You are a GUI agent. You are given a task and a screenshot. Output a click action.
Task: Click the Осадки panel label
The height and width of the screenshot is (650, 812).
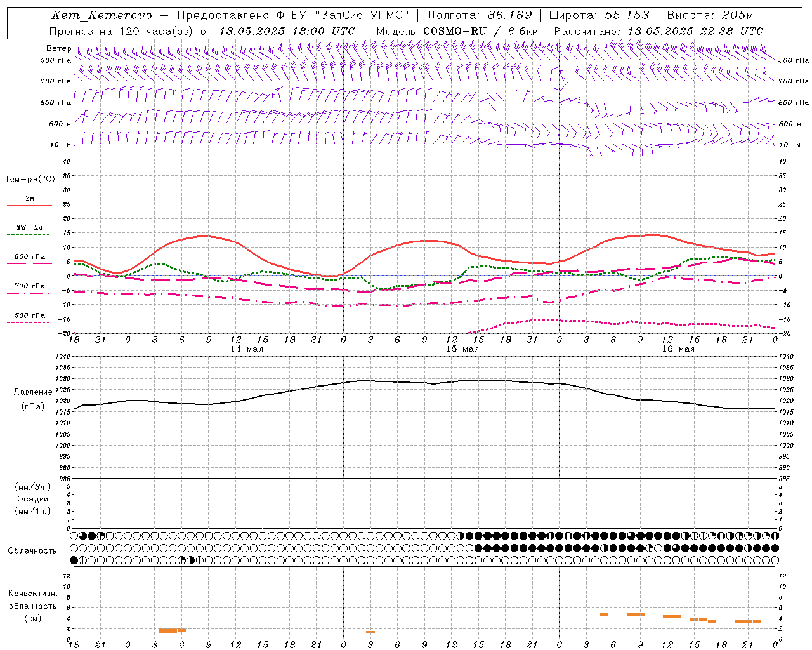(32, 499)
